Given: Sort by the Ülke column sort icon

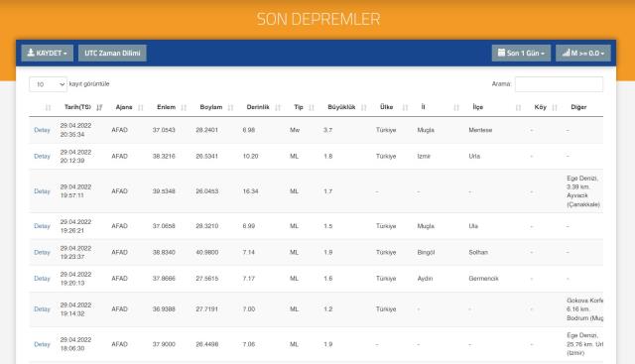Looking at the screenshot, I should tap(405, 107).
